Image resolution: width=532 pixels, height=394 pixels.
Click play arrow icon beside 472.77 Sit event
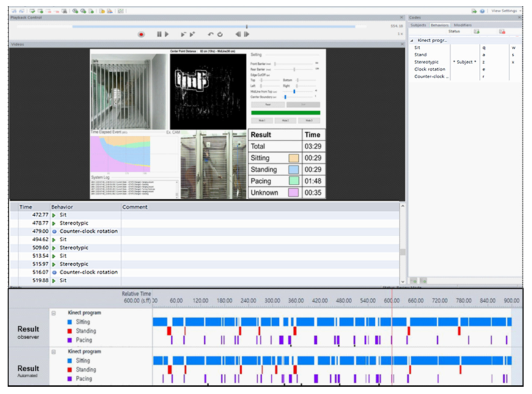(54, 215)
